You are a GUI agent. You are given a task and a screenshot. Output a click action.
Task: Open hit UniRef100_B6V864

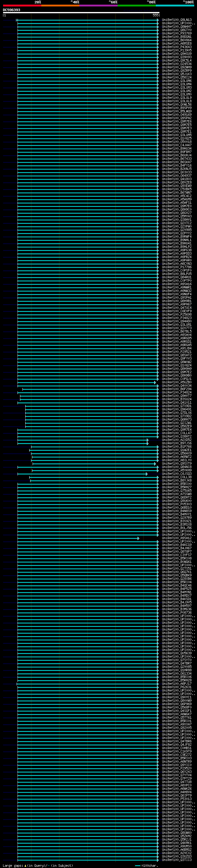coord(176,40)
